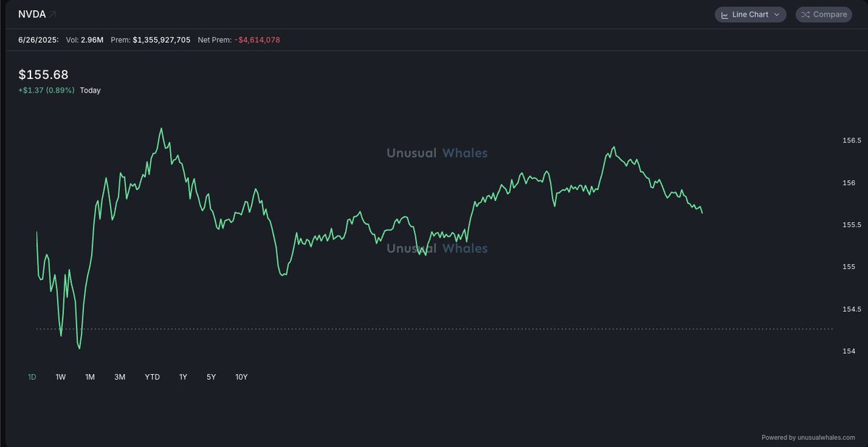Click the Compare button
The height and width of the screenshot is (447, 868).
824,14
